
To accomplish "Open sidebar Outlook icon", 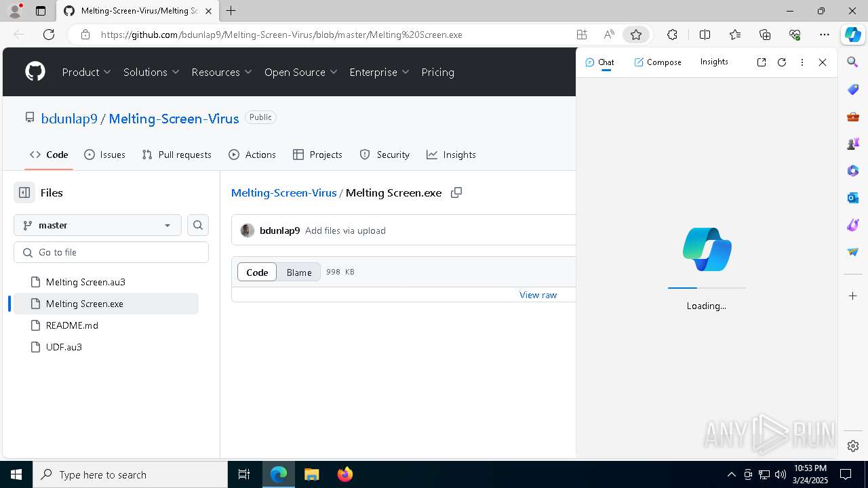I will pos(853,198).
